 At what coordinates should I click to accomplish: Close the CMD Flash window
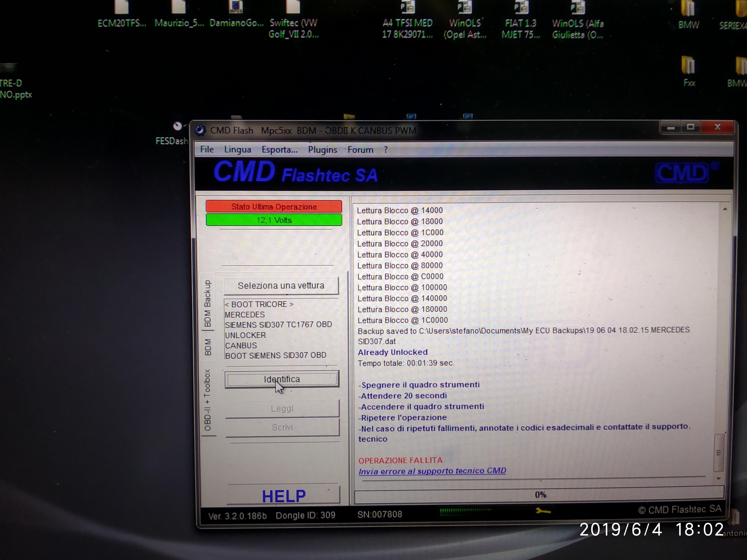pyautogui.click(x=717, y=127)
